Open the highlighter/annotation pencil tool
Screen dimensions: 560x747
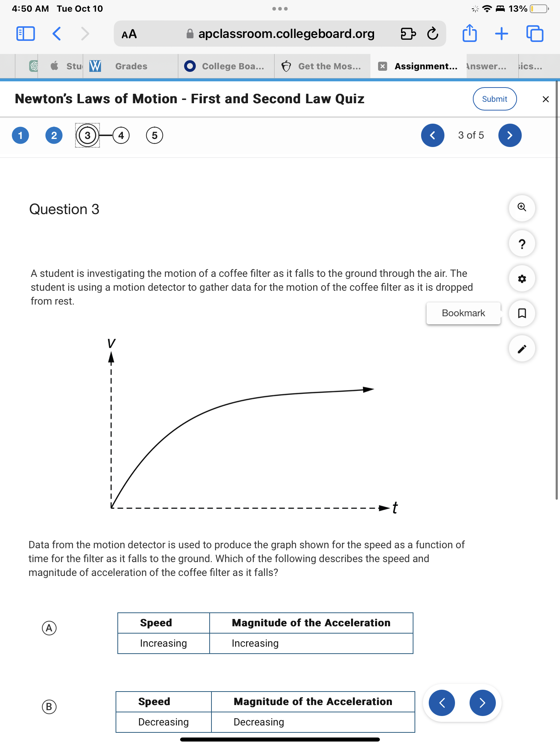522,348
